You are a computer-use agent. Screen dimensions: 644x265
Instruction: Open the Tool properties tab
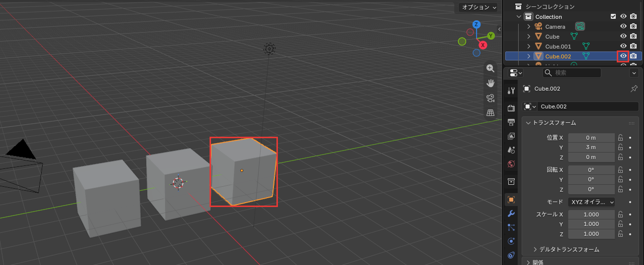point(512,90)
